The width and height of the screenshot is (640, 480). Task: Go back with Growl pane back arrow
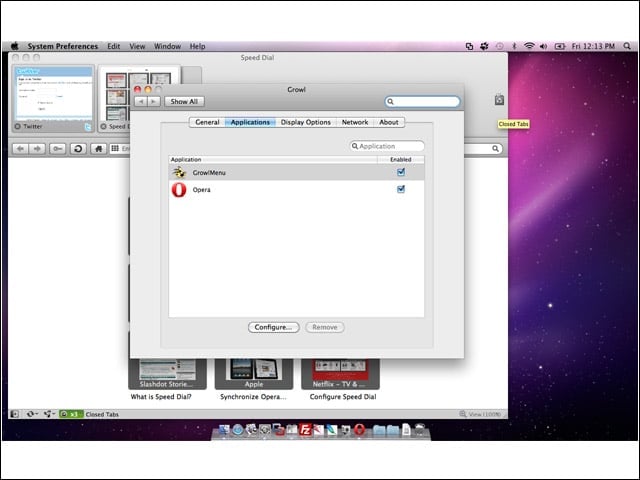click(141, 101)
